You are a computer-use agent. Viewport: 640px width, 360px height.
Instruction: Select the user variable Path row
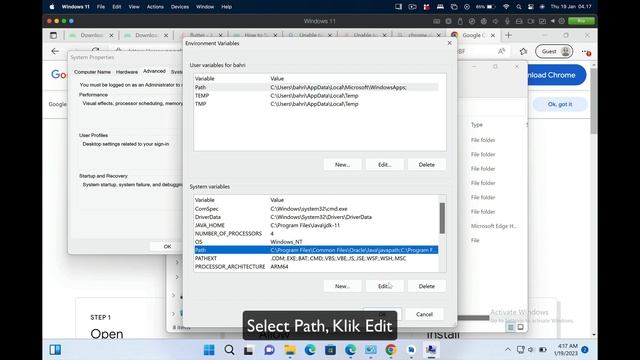point(316,87)
